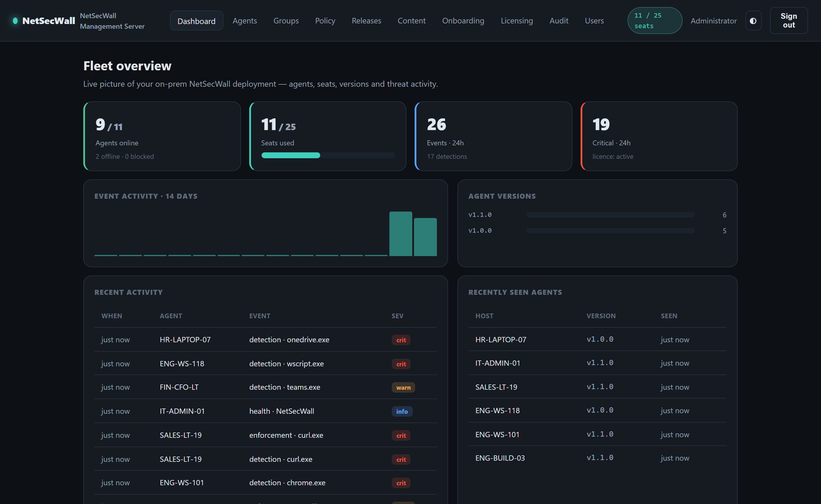Viewport: 821px width, 504px height.
Task: Click 'detection · chrome.exe' event
Action: pos(287,483)
